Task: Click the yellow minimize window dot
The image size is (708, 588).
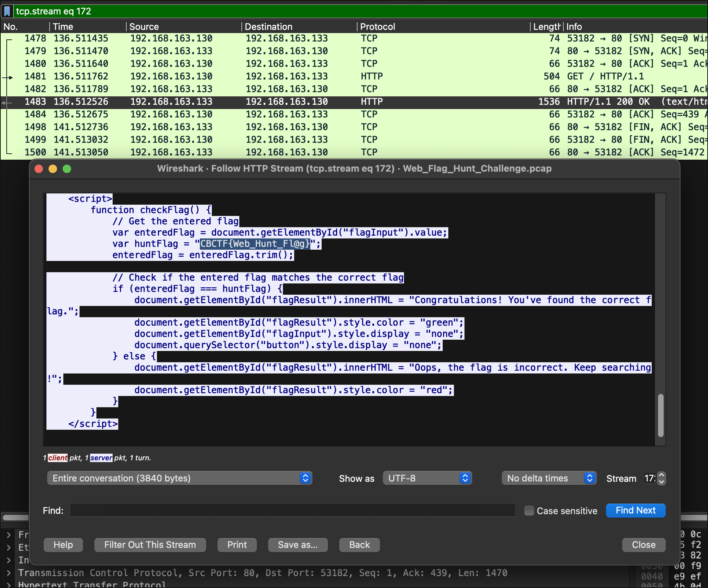Action: tap(53, 169)
